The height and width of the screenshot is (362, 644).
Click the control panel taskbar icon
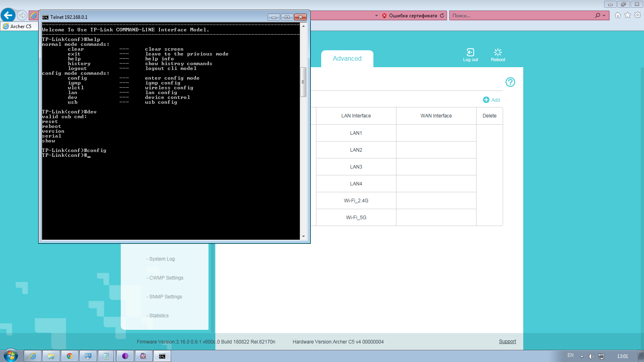tap(88, 356)
